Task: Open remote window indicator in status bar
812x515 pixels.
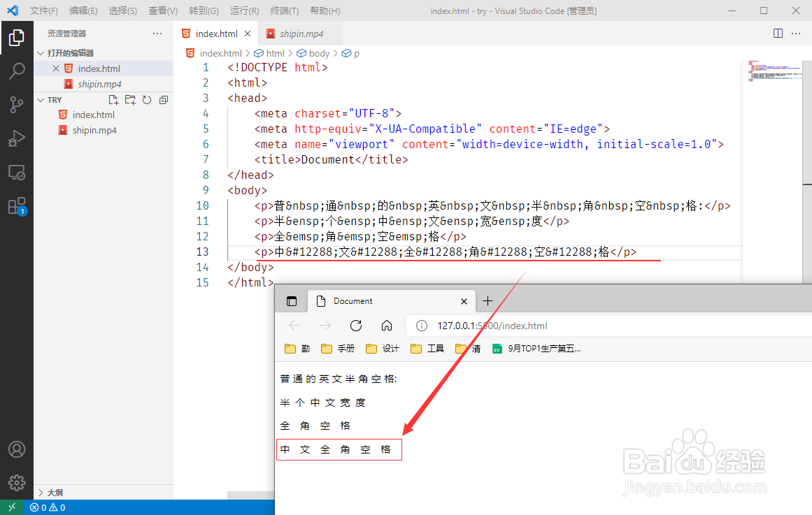Action: pyautogui.click(x=11, y=507)
